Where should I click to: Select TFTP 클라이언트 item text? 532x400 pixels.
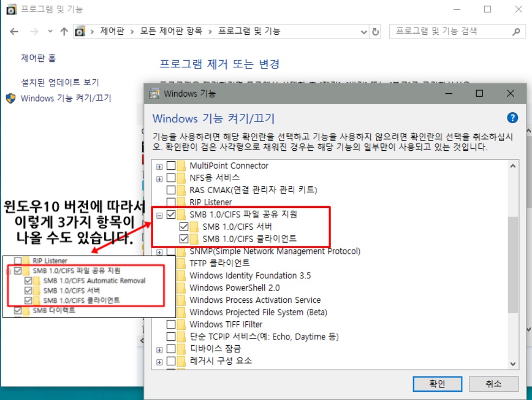coord(219,263)
